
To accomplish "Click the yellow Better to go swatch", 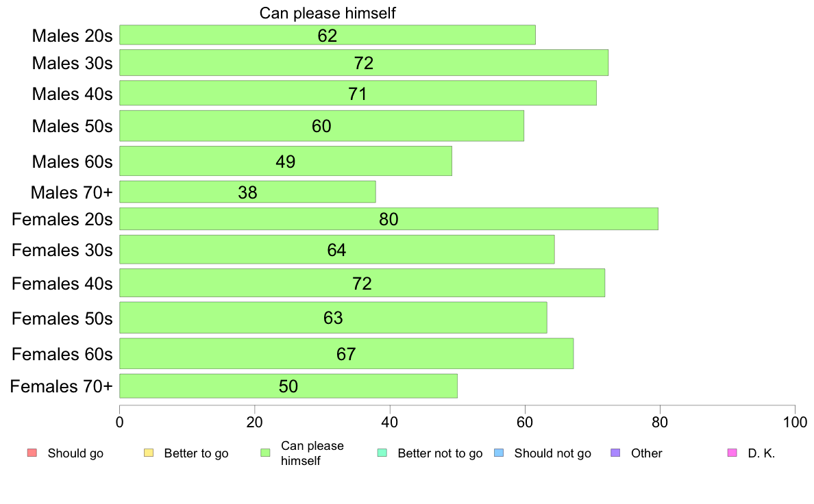I will [149, 453].
